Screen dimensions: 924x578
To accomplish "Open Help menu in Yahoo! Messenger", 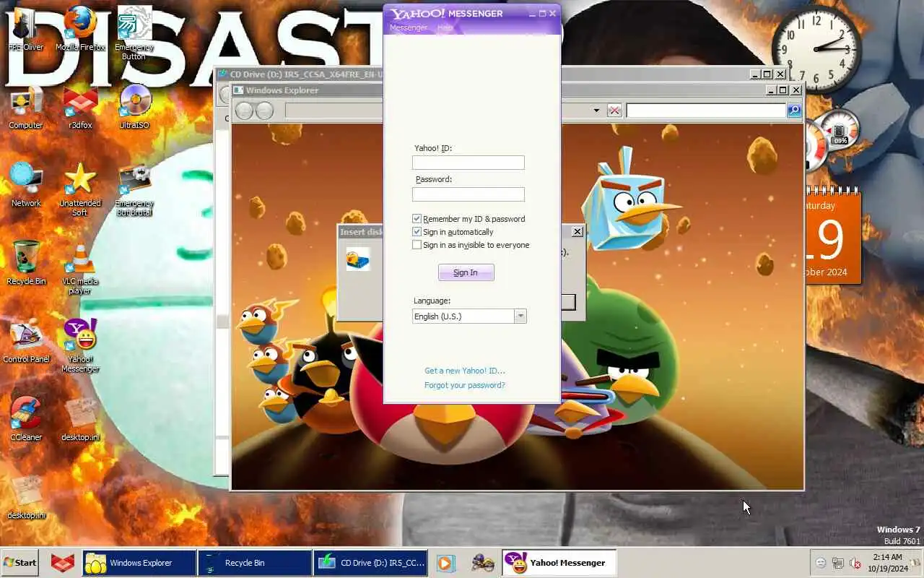I will (x=445, y=27).
